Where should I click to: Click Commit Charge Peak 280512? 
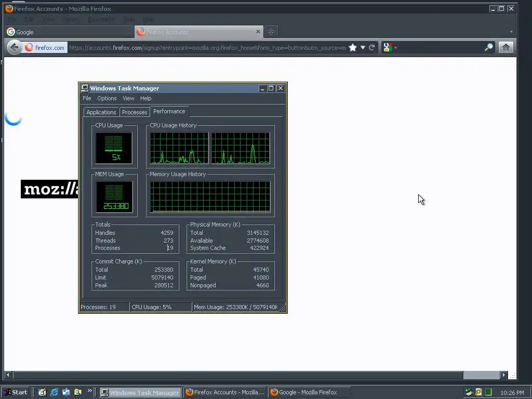tap(164, 285)
